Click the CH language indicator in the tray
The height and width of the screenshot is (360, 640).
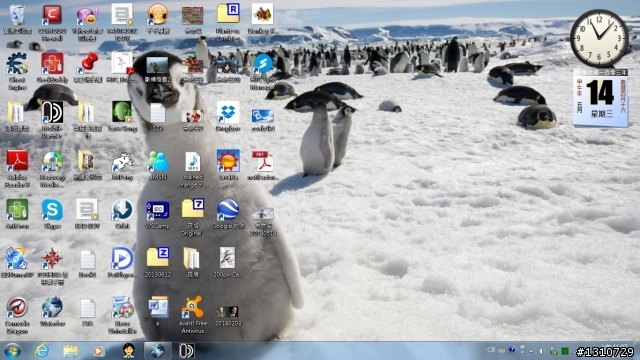491,350
